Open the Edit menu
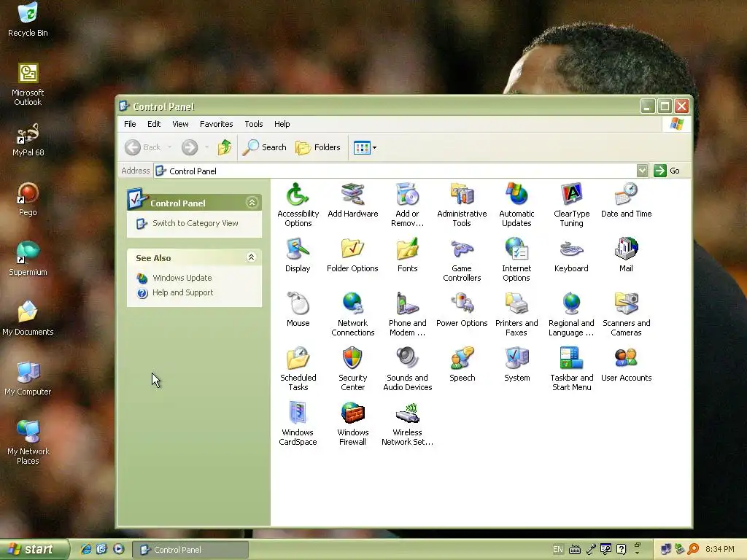This screenshot has height=560, width=747. tap(154, 124)
